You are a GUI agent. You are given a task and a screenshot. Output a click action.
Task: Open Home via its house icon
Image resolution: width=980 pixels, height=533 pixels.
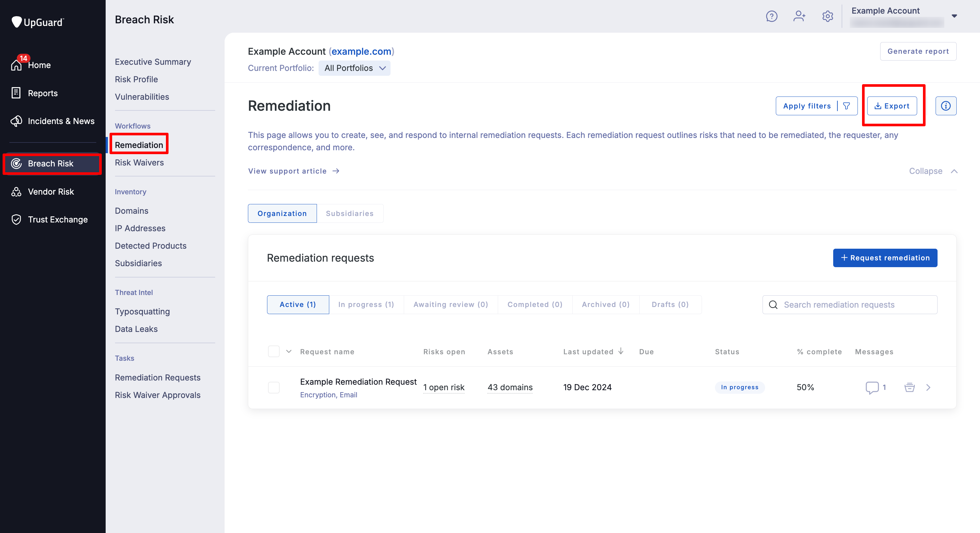pyautogui.click(x=16, y=65)
